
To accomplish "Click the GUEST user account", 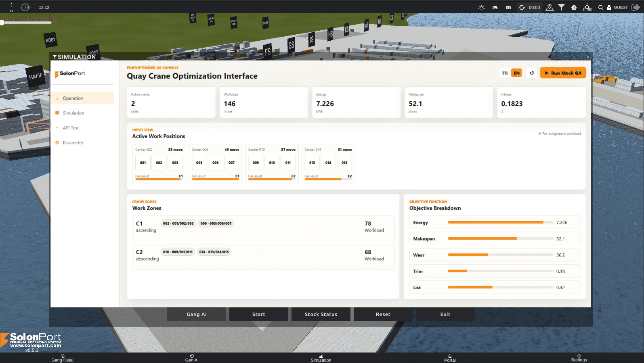I will [617, 7].
